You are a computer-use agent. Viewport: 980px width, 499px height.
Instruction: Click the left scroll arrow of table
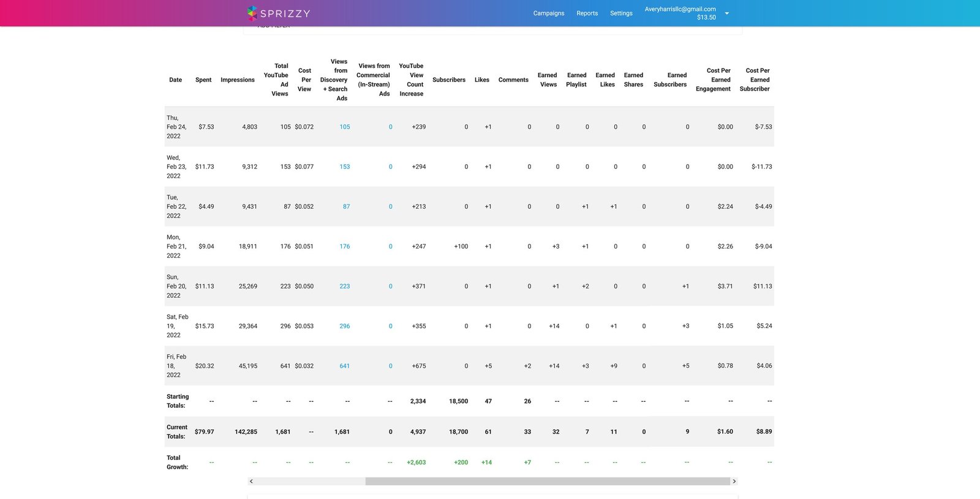tap(251, 481)
